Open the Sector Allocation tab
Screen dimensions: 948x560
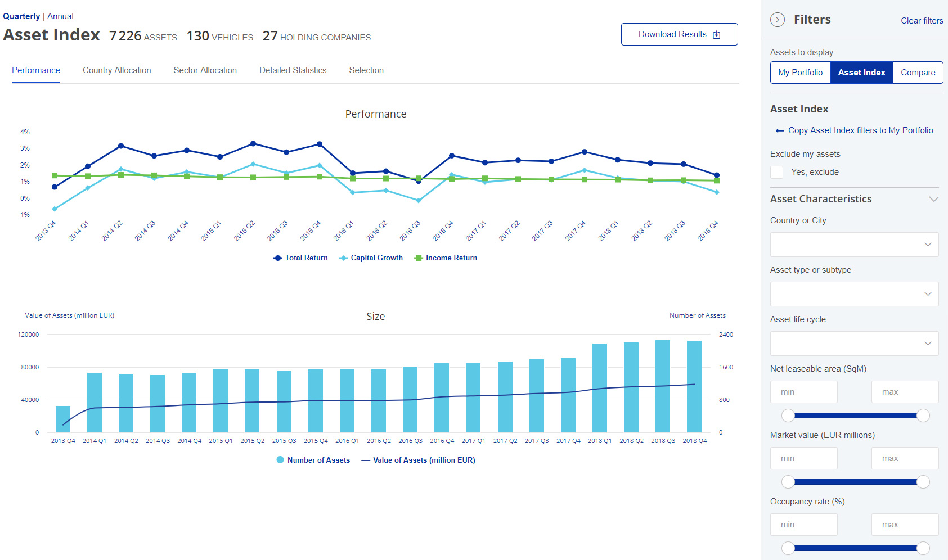(x=205, y=70)
